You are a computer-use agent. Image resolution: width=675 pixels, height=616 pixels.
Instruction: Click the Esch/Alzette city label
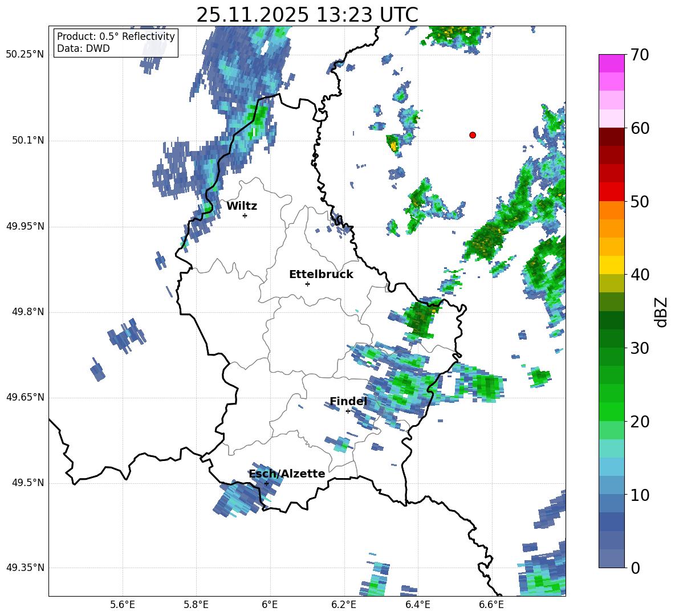(x=287, y=474)
